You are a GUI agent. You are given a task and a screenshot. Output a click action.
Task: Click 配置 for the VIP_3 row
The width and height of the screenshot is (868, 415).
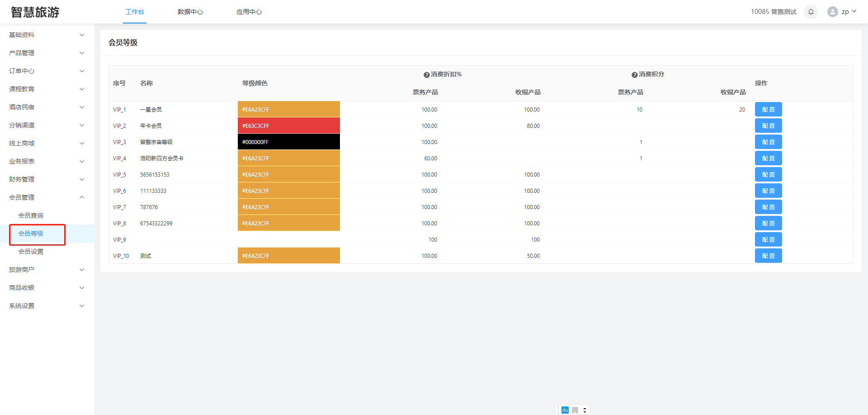coord(769,142)
